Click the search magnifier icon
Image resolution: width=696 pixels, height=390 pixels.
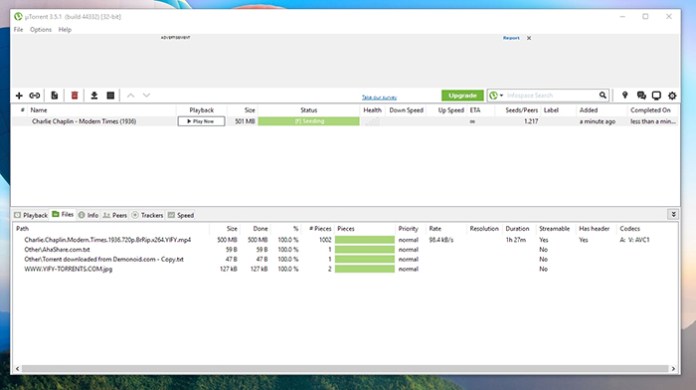[x=602, y=95]
